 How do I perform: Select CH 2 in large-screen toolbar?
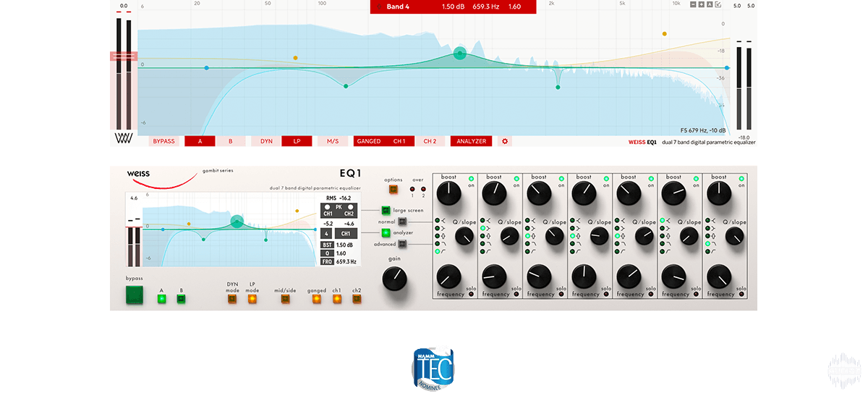coord(430,141)
